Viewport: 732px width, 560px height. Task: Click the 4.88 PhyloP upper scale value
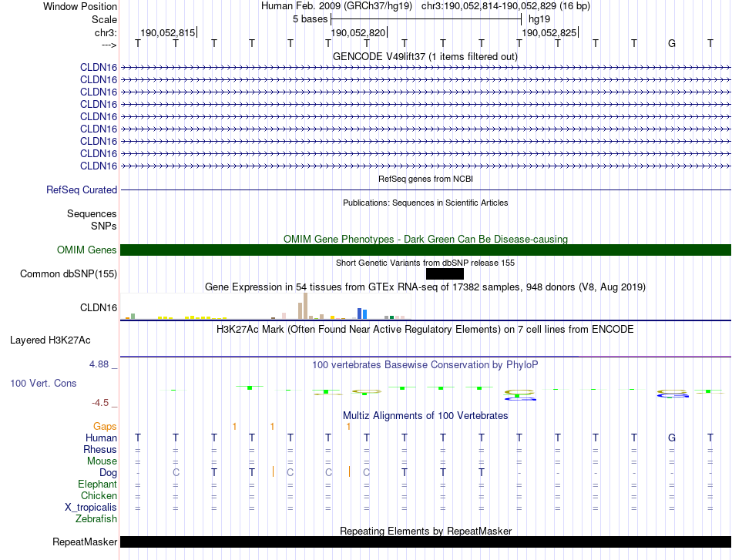pos(99,364)
